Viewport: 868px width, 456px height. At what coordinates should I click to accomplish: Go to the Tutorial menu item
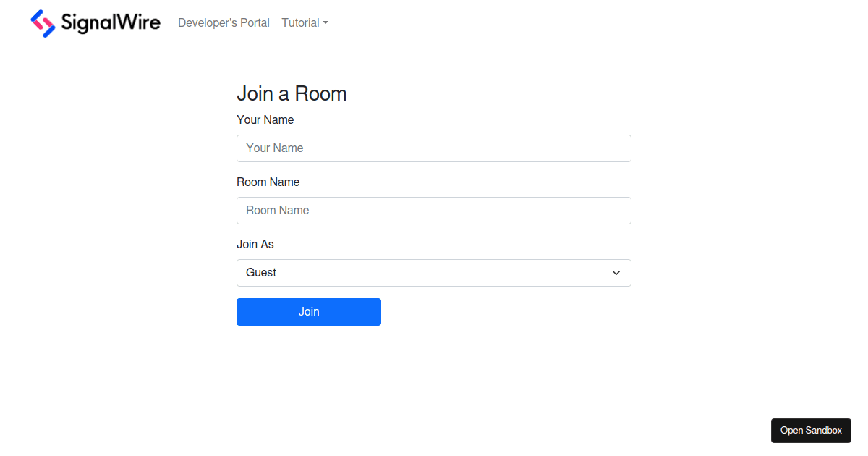tap(299, 22)
